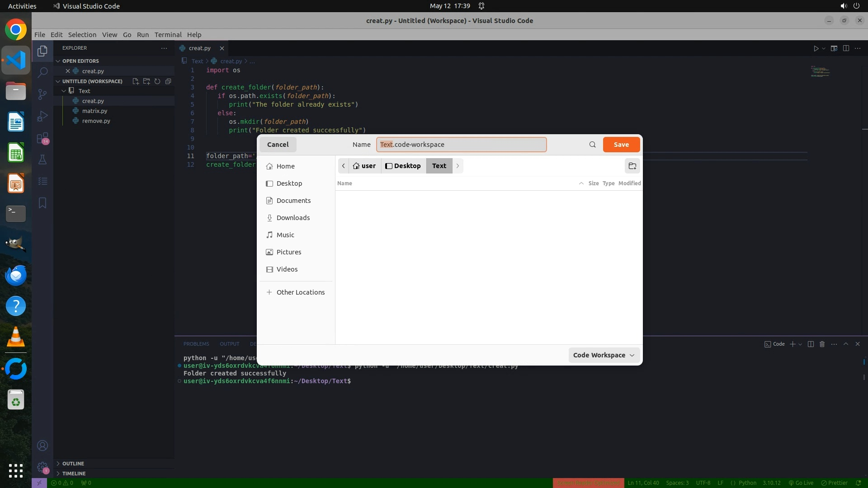This screenshot has width=868, height=488.
Task: Click the Desktop breadcrumb in path bar
Action: [x=403, y=166]
